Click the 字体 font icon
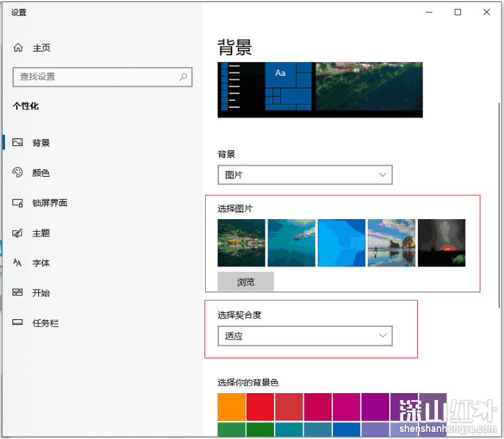The height and width of the screenshot is (439, 504). (17, 263)
